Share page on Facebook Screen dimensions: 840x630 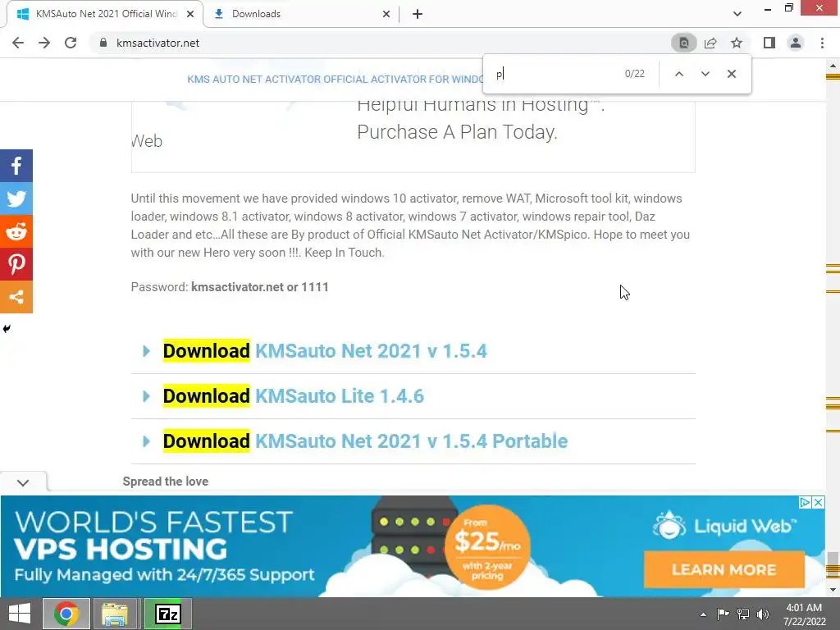[16, 166]
